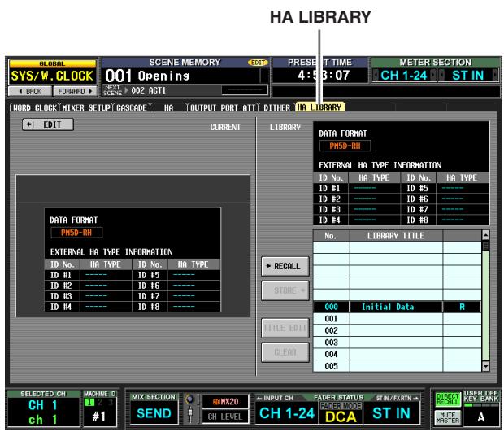Click current ID #5 HA TYPE cell

click(x=193, y=275)
